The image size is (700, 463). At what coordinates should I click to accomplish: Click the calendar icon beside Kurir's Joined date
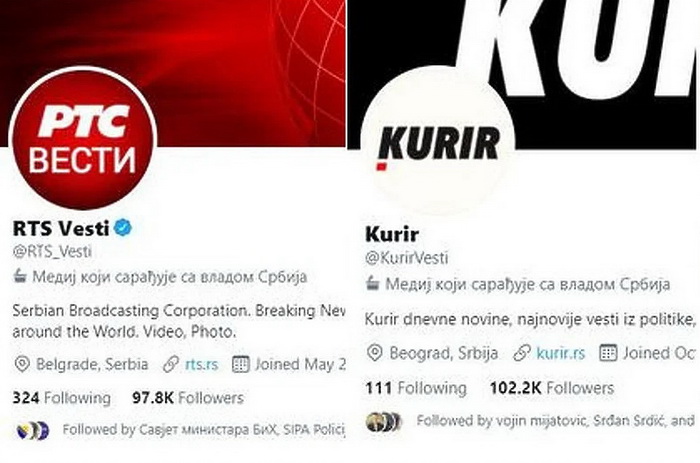click(x=608, y=353)
